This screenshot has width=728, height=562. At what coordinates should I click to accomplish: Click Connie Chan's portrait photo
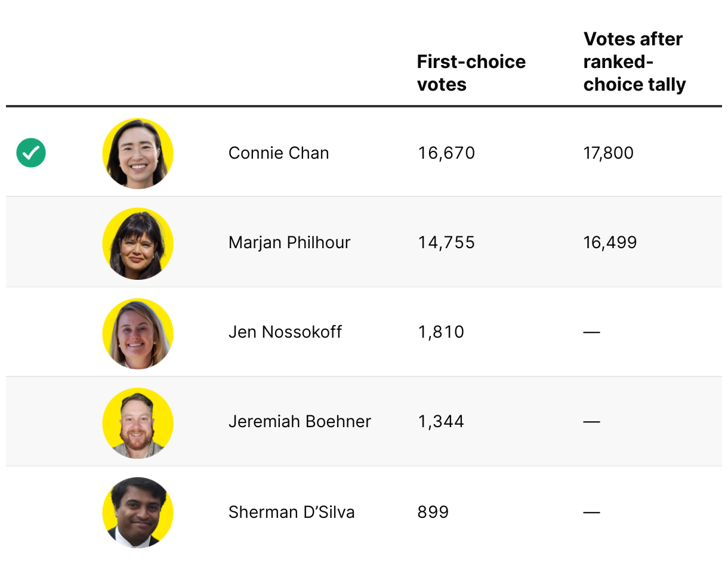138,153
